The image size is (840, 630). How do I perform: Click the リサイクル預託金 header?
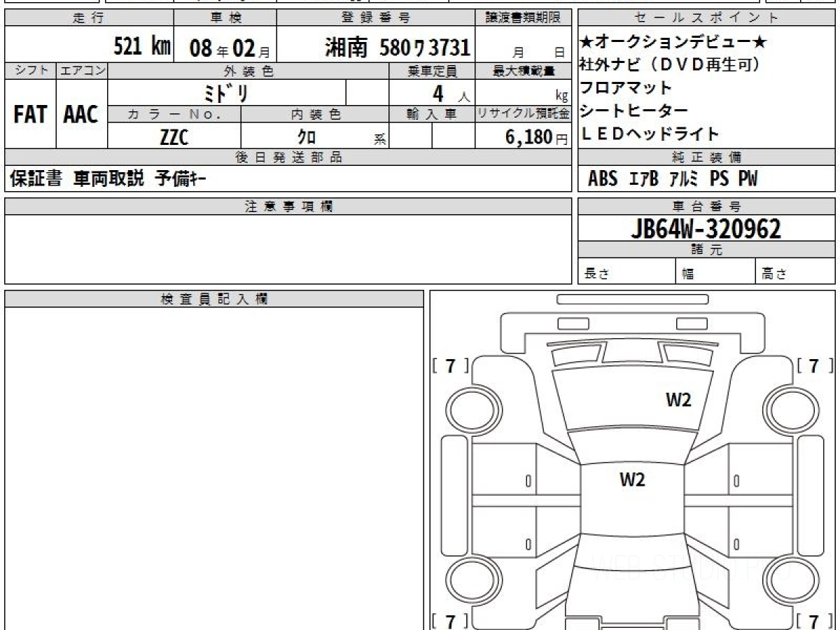524,114
